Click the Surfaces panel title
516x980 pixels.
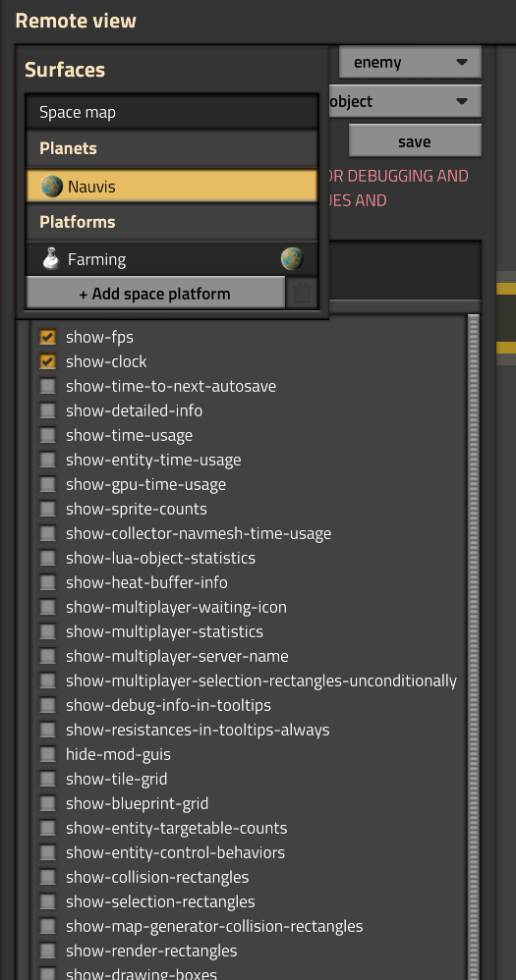[65, 70]
